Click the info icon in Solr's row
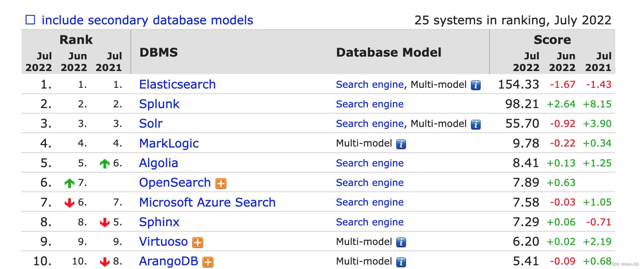Viewport: 644px width, 269px height. [x=475, y=124]
